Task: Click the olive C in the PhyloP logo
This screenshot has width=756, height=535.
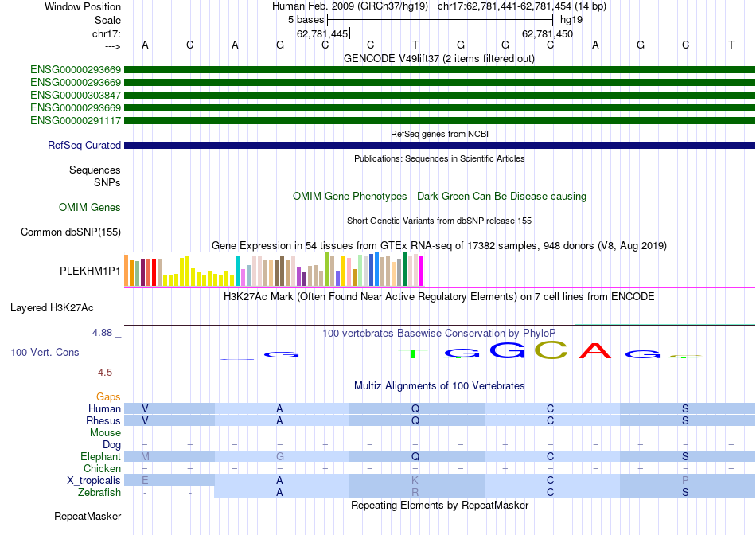Action: (551, 350)
